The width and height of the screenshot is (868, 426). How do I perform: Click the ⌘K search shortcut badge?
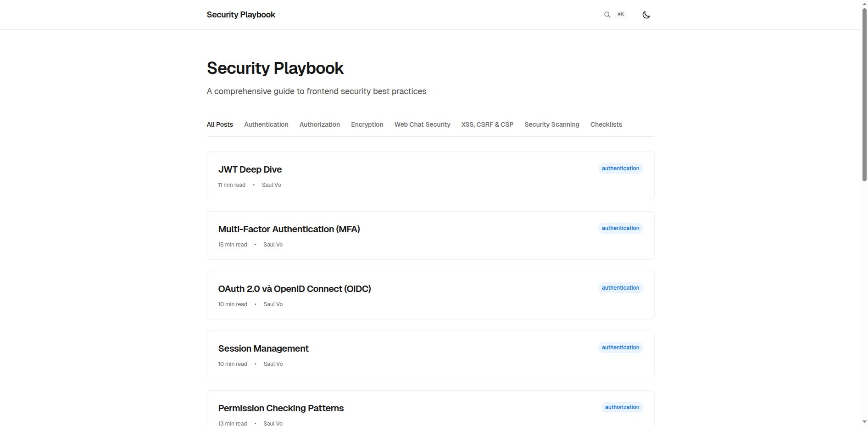pyautogui.click(x=621, y=14)
